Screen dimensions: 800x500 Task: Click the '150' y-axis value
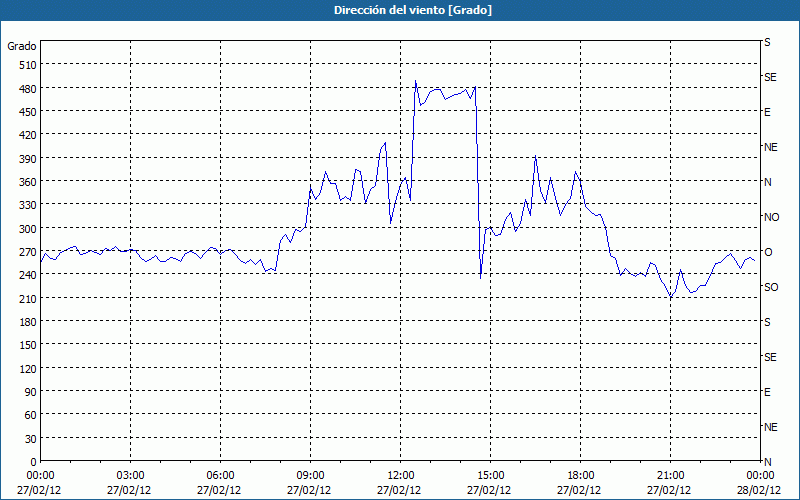coord(28,345)
